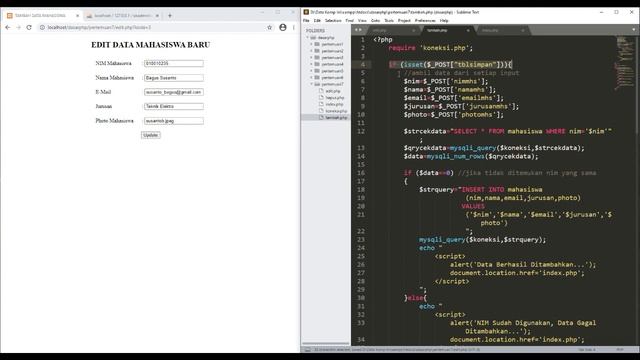Open Chrome's three-dot menu
Screen dimensions: 640x360
[293, 27]
